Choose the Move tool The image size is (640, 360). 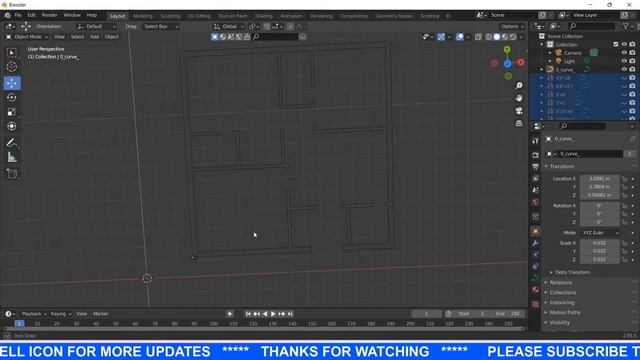(12, 83)
